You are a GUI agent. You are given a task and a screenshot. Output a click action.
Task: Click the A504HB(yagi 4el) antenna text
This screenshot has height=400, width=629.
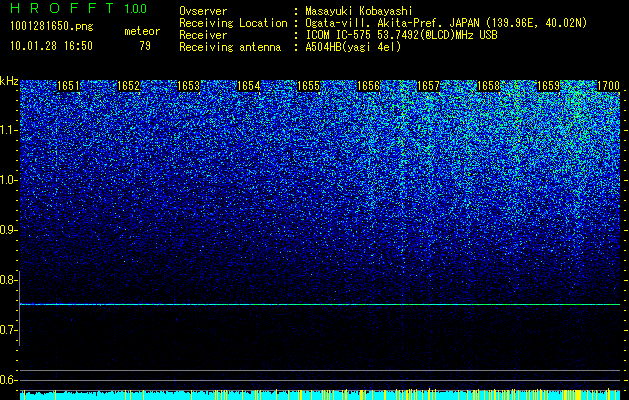353,47
